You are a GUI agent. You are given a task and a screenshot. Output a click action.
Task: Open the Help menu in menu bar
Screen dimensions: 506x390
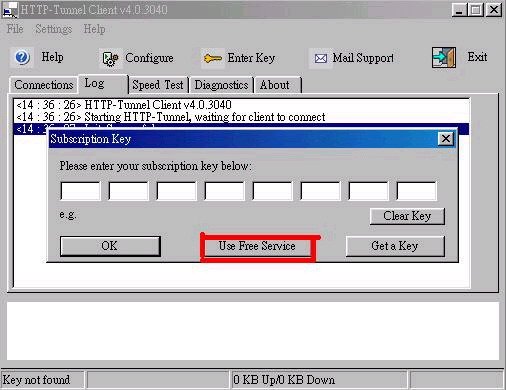click(94, 29)
